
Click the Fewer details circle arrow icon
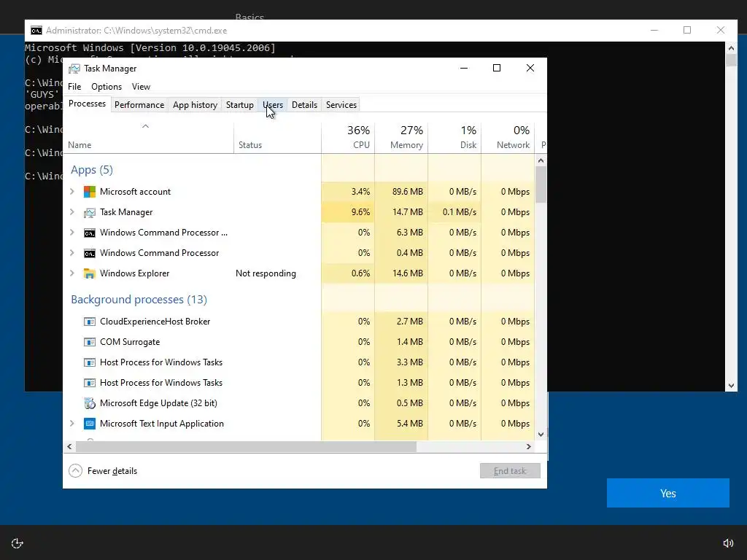click(75, 471)
